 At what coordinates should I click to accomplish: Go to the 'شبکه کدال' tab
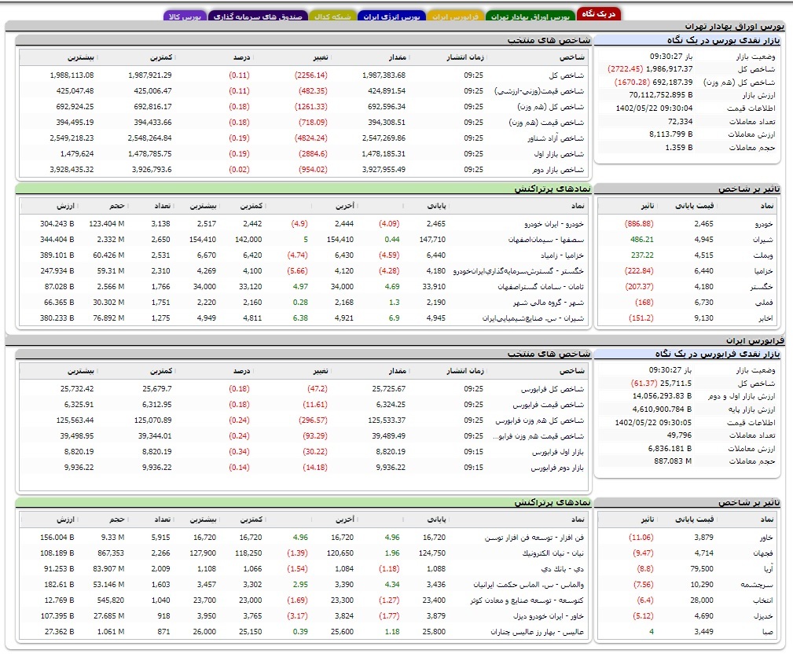[332, 16]
